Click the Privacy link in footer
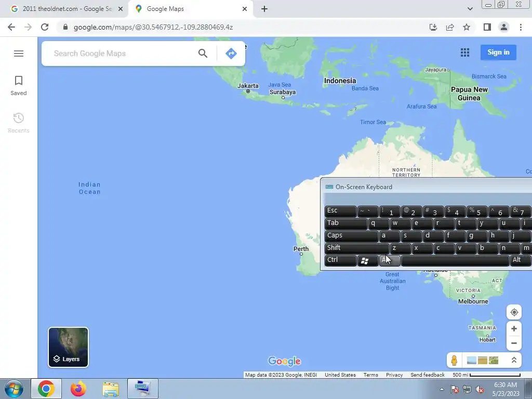Screen dimensions: 532x399 click(394, 375)
